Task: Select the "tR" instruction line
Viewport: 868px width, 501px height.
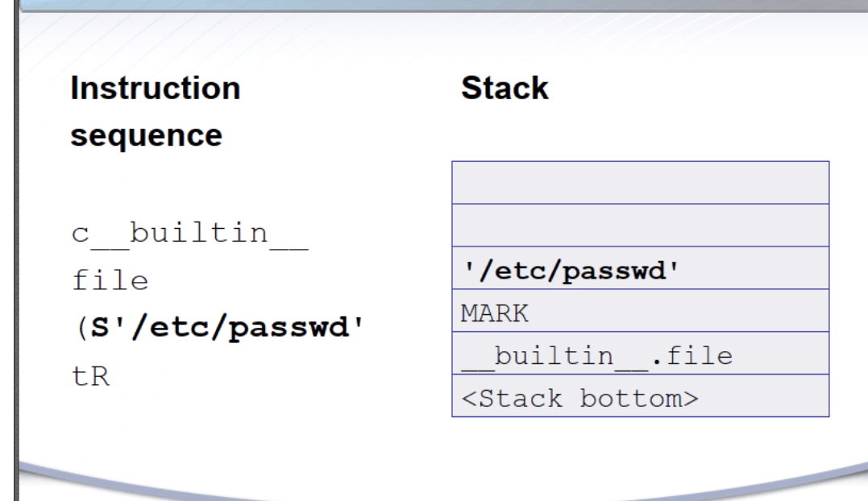Action: pos(89,375)
